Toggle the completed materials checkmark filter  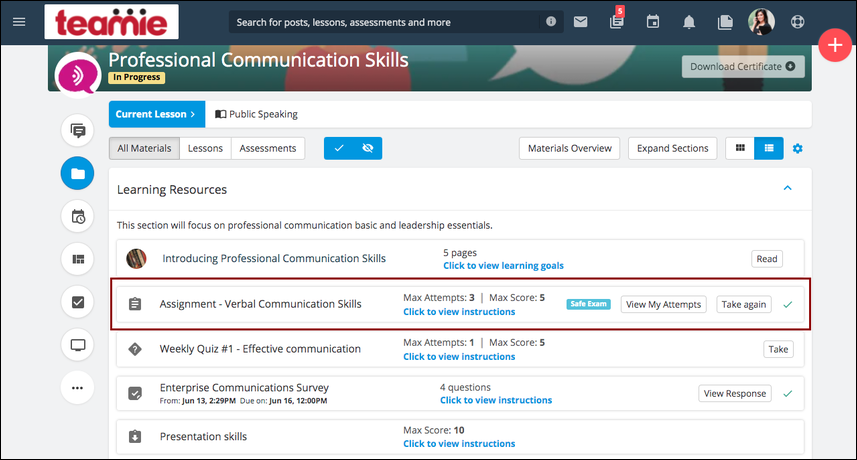(x=339, y=148)
